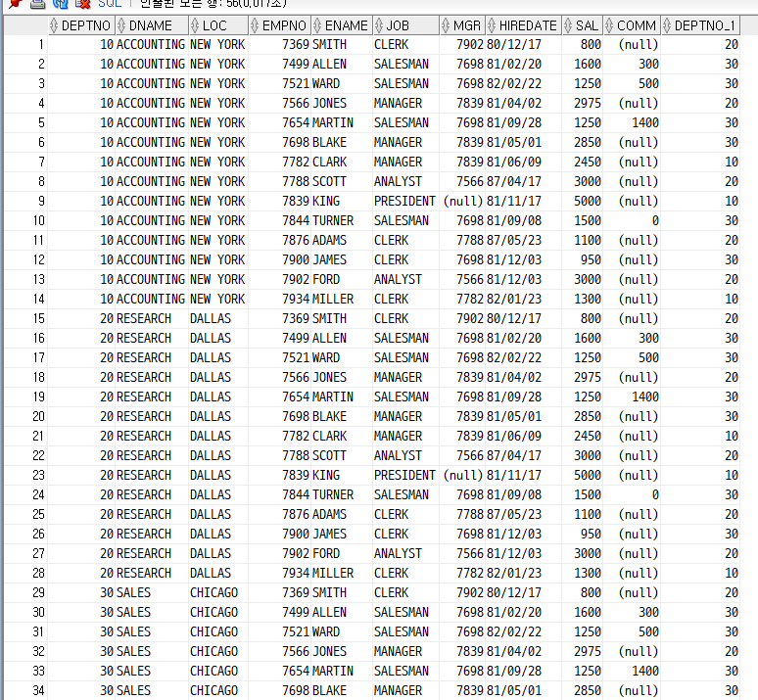Click LOC cell NEW YORK in row 14

[217, 300]
